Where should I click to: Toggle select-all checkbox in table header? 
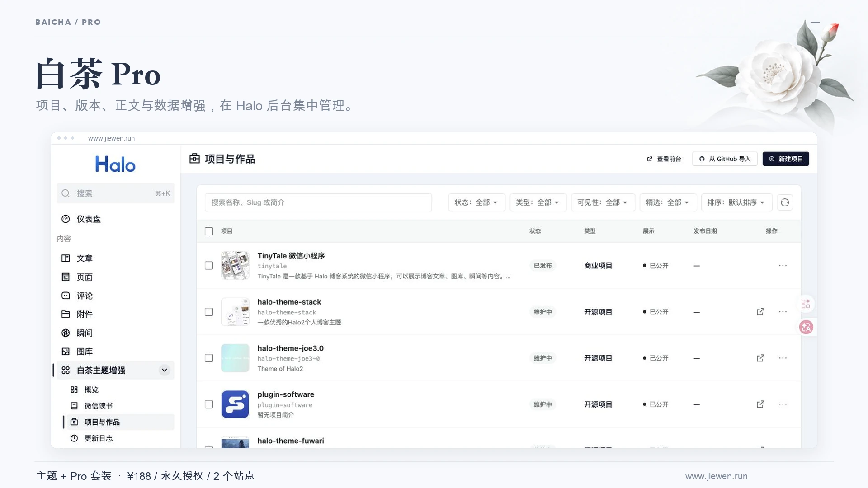point(209,231)
